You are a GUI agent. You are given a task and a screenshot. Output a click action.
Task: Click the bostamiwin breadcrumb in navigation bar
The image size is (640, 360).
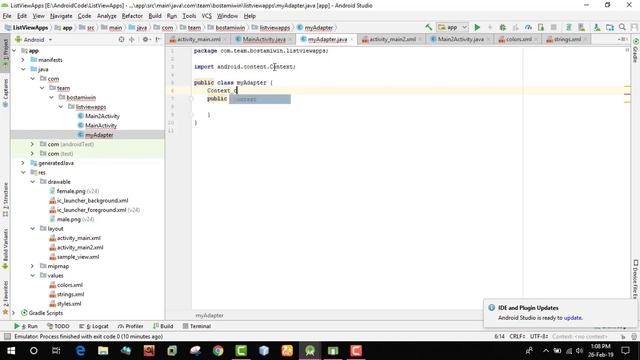(230, 27)
